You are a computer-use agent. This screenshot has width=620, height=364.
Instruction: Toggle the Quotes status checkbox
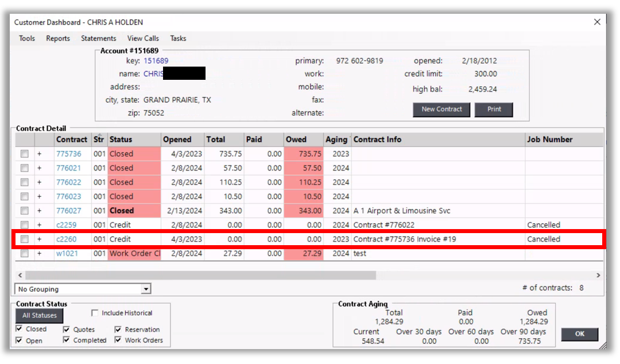pos(67,330)
